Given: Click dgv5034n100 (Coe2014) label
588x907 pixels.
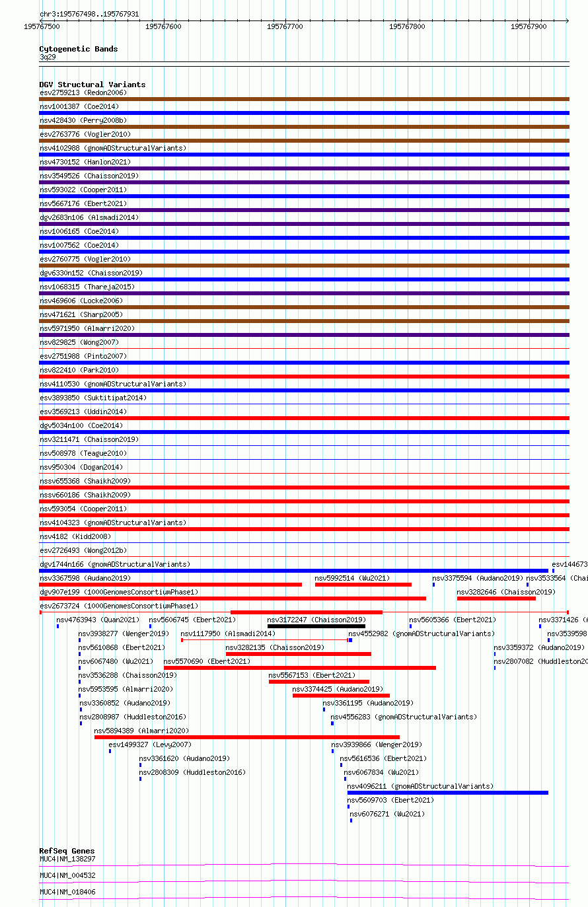Looking at the screenshot, I should click(81, 425).
